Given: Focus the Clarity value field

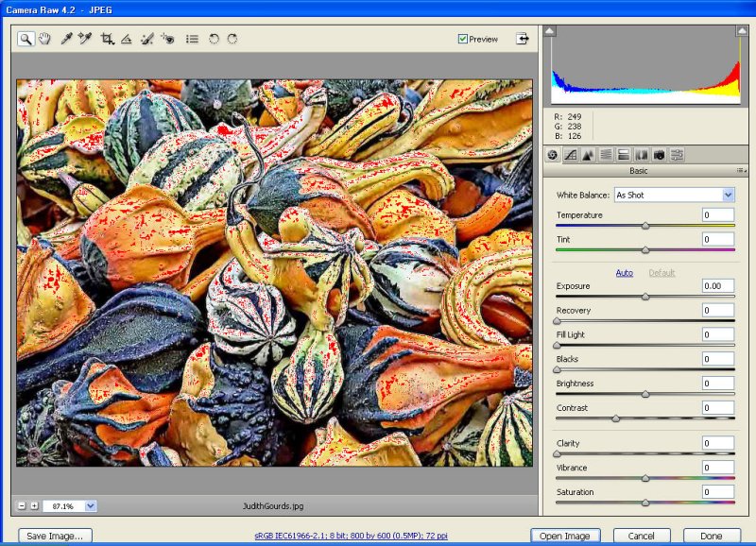Looking at the screenshot, I should coord(718,443).
